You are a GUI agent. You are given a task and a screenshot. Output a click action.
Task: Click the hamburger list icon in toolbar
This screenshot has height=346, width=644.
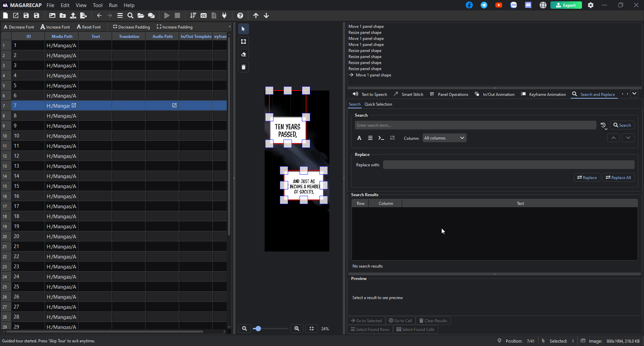(x=120, y=15)
